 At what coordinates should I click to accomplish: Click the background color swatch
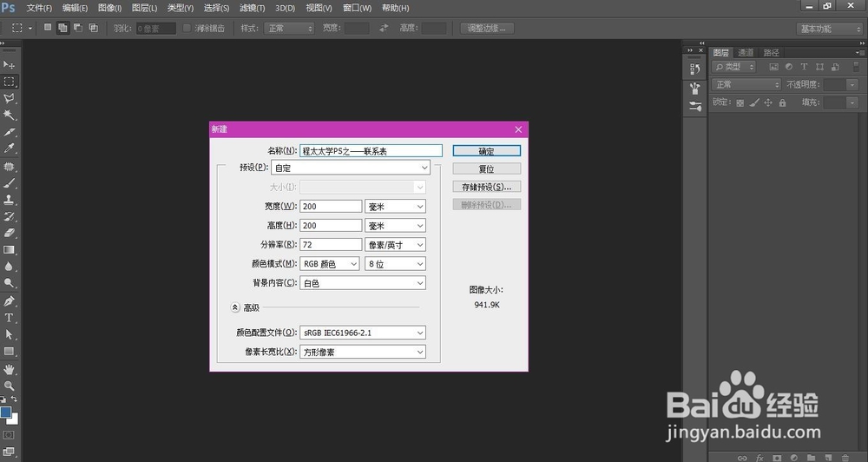click(15, 420)
